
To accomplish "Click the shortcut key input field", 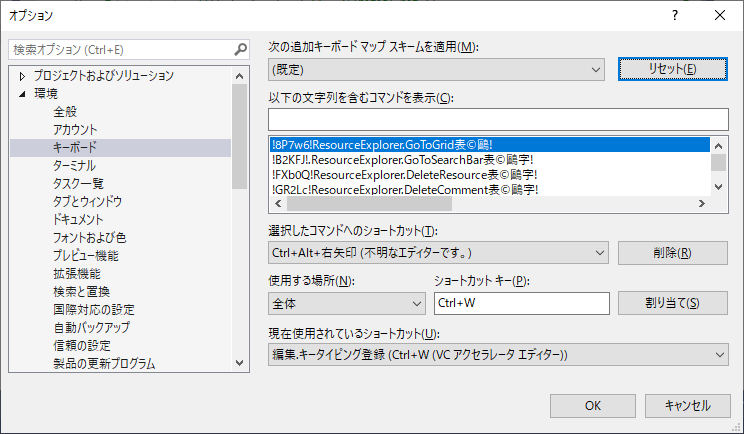I will [522, 303].
